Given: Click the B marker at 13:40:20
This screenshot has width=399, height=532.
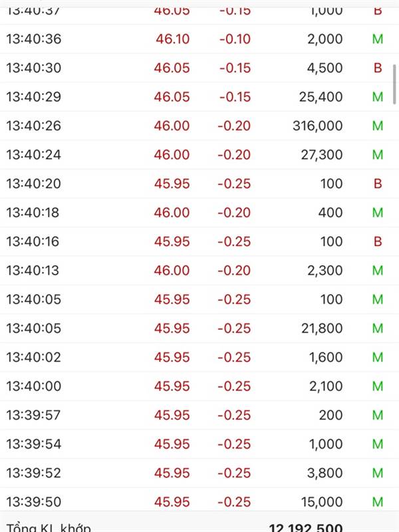Looking at the screenshot, I should pos(378,184).
